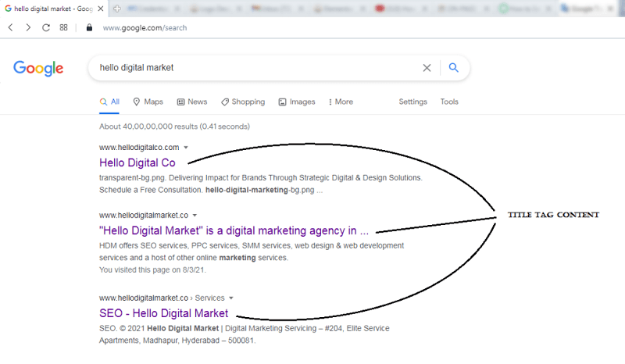Click the snippet starting 'transparent-bg.png. Delivering Impact'

click(x=261, y=184)
